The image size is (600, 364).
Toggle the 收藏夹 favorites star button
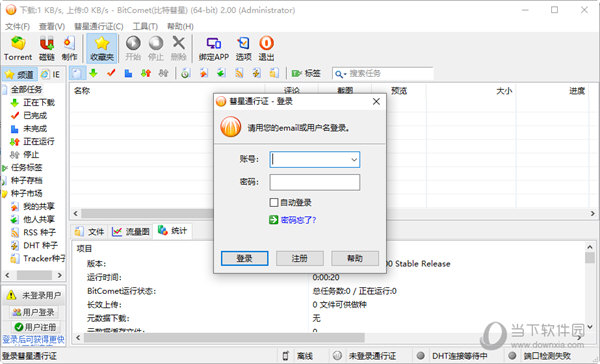coord(102,48)
